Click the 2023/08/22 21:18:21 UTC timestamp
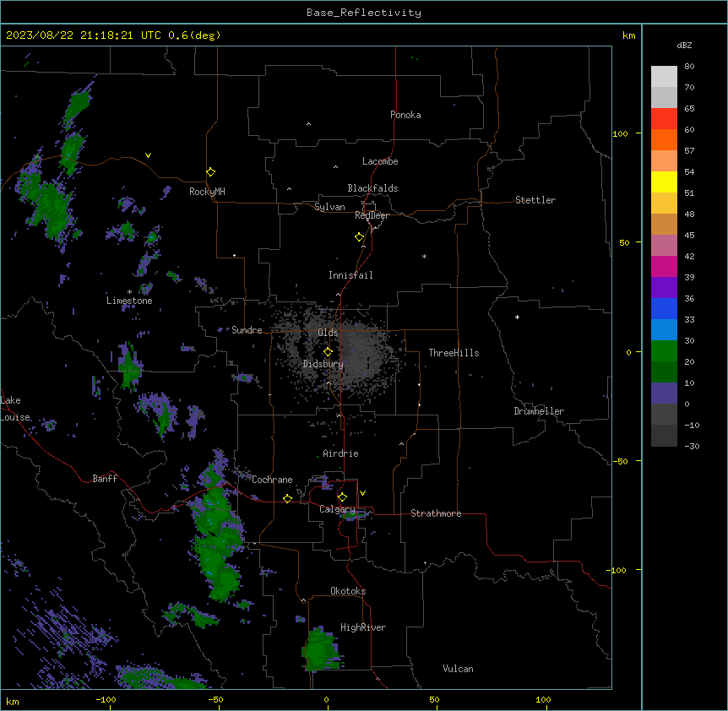The width and height of the screenshot is (728, 711). [x=84, y=35]
